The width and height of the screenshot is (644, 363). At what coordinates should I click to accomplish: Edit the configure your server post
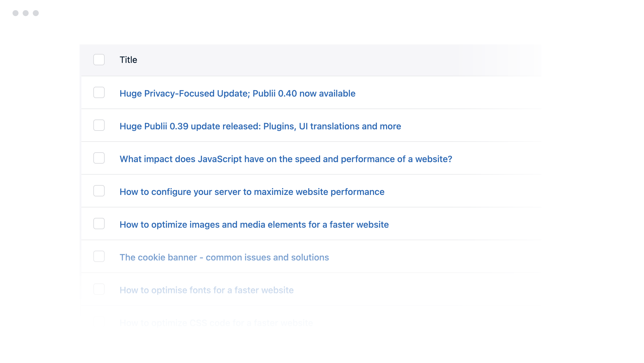click(252, 192)
